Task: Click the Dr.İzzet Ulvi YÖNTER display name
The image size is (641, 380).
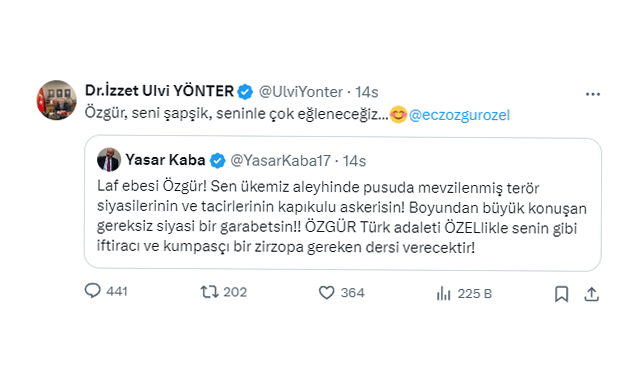Action: click(159, 91)
